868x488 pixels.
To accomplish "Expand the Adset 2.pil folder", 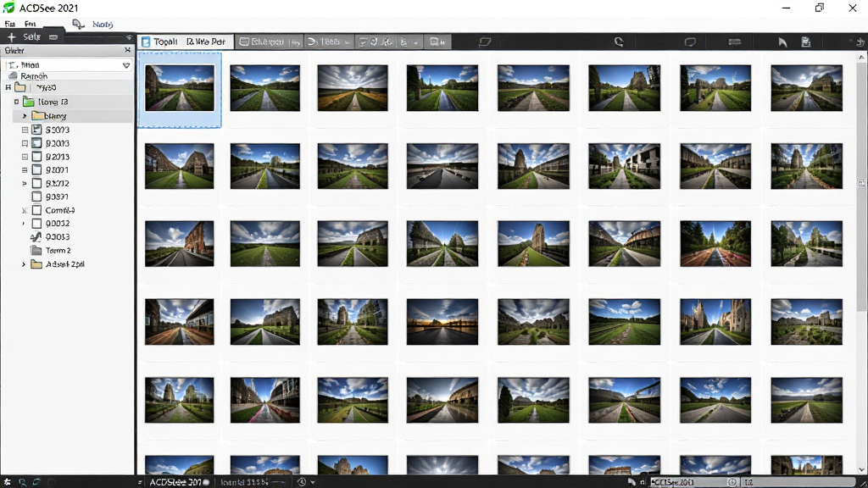I will pos(24,264).
